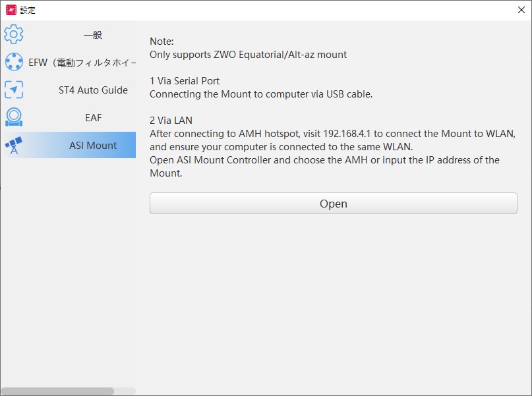
Task: Click the ST4 Auto Guide target icon
Action: 14,90
